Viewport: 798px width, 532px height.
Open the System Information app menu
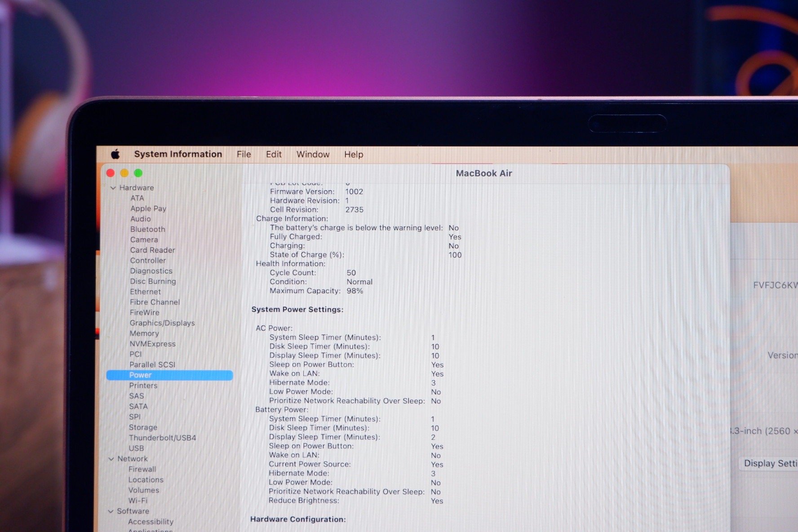(178, 154)
